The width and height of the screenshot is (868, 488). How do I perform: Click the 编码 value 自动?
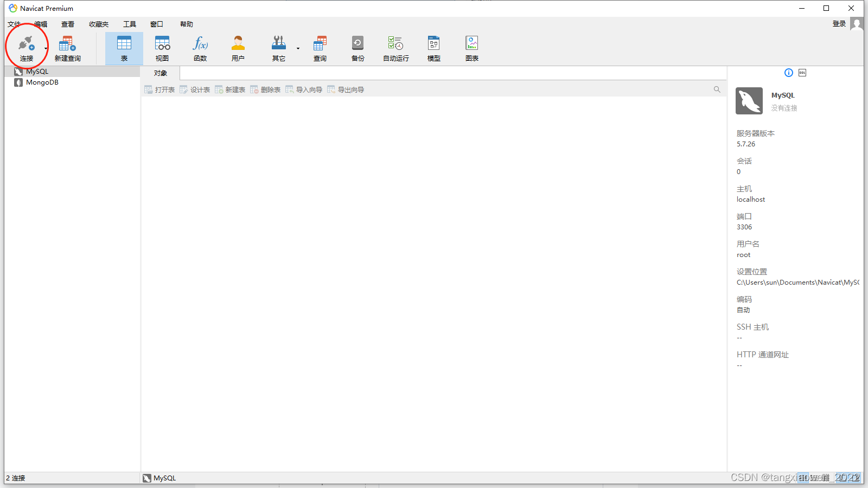point(743,310)
